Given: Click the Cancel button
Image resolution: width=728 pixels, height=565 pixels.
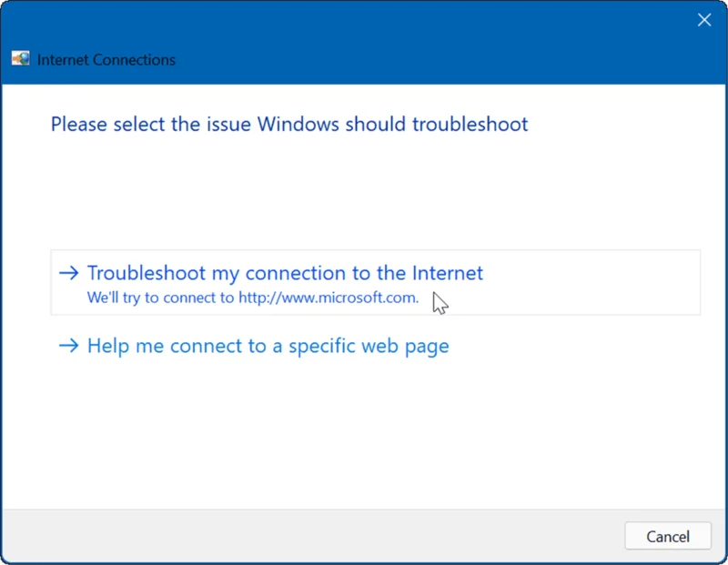Looking at the screenshot, I should tap(668, 536).
